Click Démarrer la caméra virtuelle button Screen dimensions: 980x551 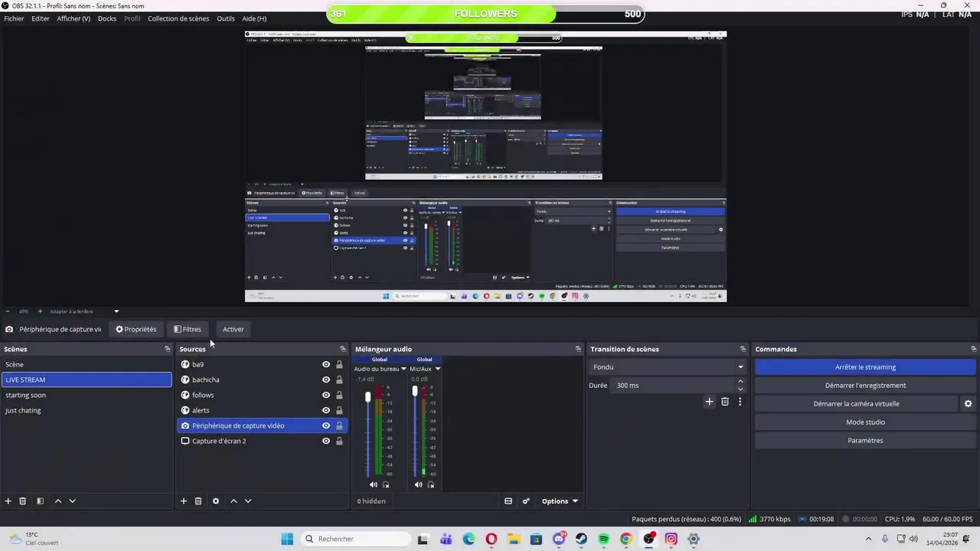856,404
